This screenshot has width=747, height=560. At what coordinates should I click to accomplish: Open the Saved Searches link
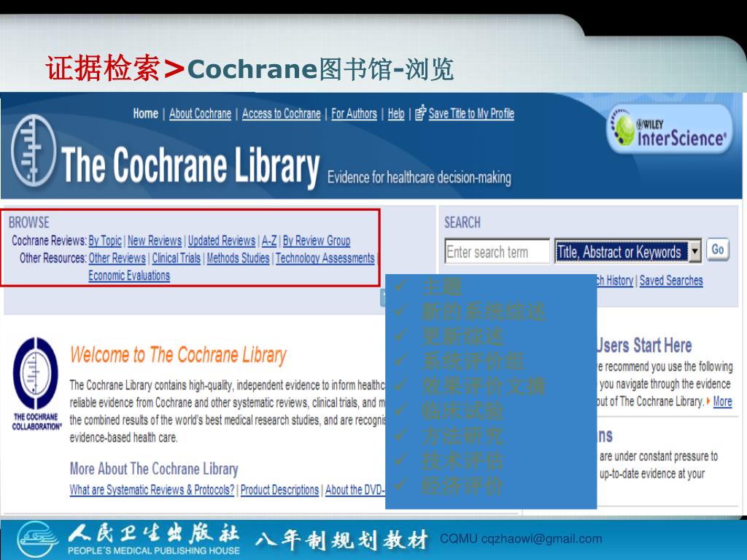tap(671, 281)
